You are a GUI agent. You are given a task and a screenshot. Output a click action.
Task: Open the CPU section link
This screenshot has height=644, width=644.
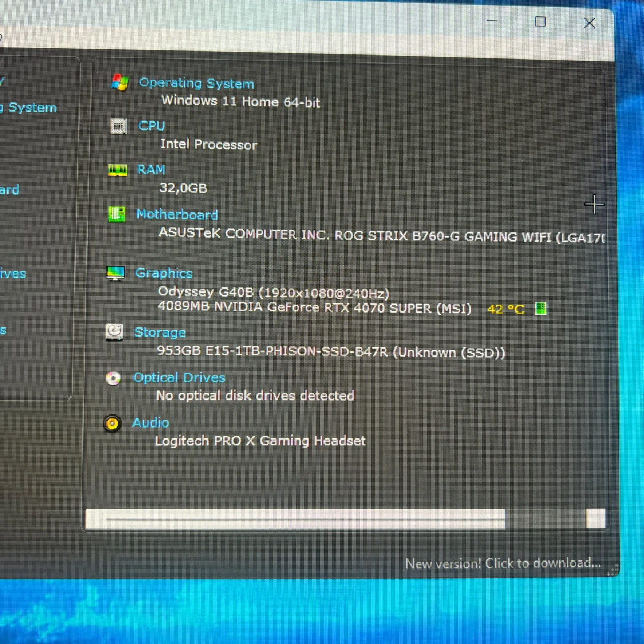[152, 125]
